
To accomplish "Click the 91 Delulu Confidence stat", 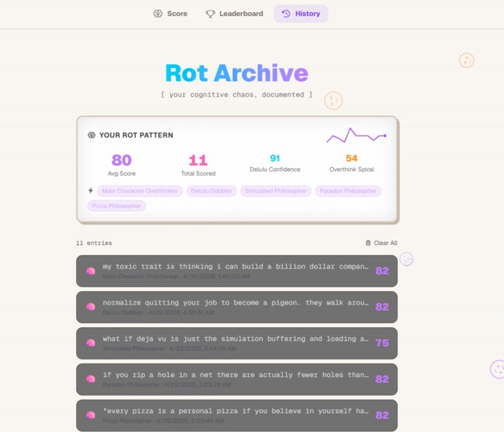I will pyautogui.click(x=275, y=163).
